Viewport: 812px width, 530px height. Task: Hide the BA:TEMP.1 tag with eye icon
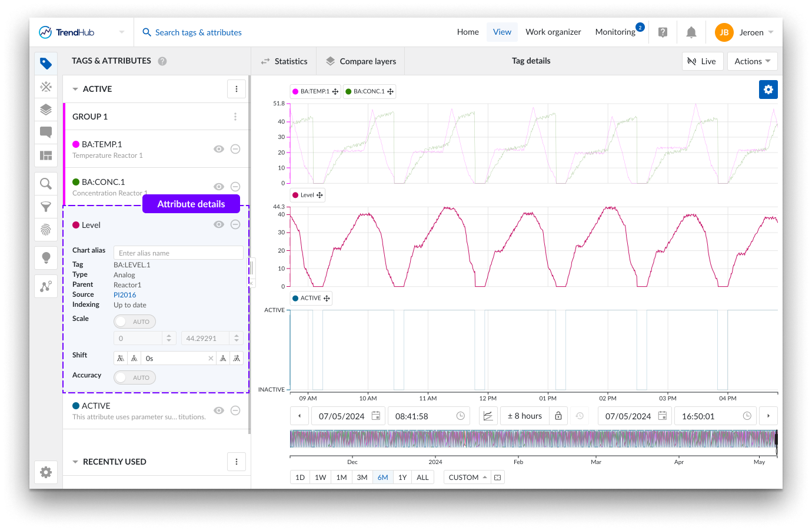(x=219, y=149)
